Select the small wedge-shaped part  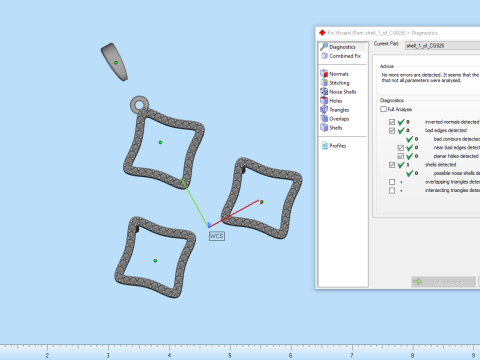click(114, 62)
